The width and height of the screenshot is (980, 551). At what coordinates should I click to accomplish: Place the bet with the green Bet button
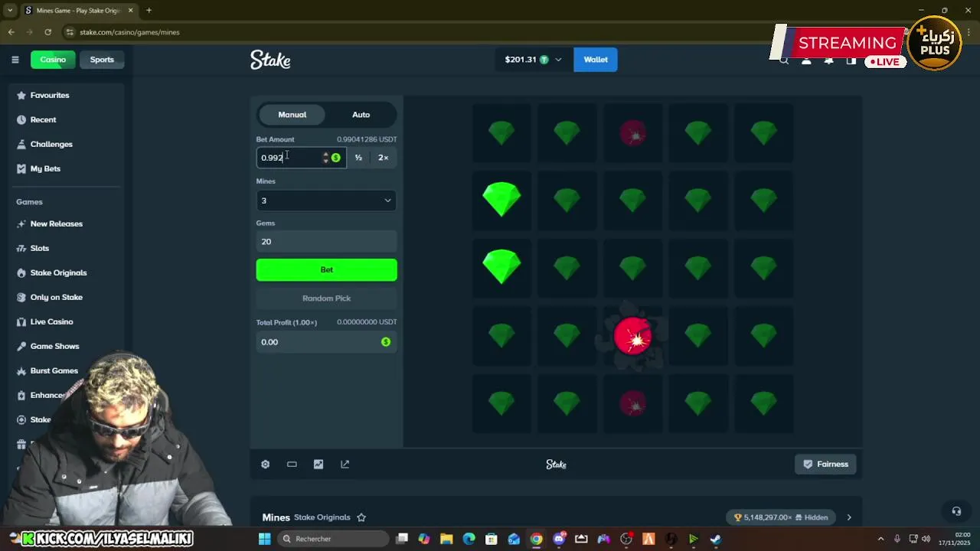tap(326, 269)
